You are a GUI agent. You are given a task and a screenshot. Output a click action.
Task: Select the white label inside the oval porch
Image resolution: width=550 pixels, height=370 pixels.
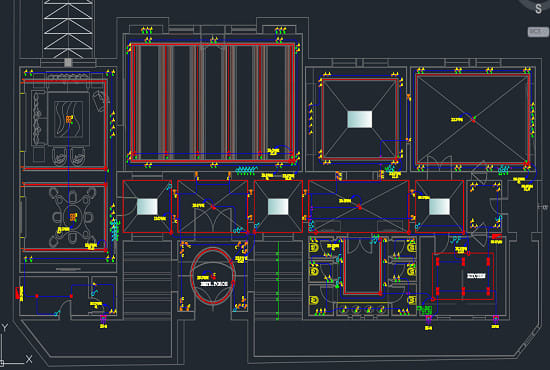(214, 284)
